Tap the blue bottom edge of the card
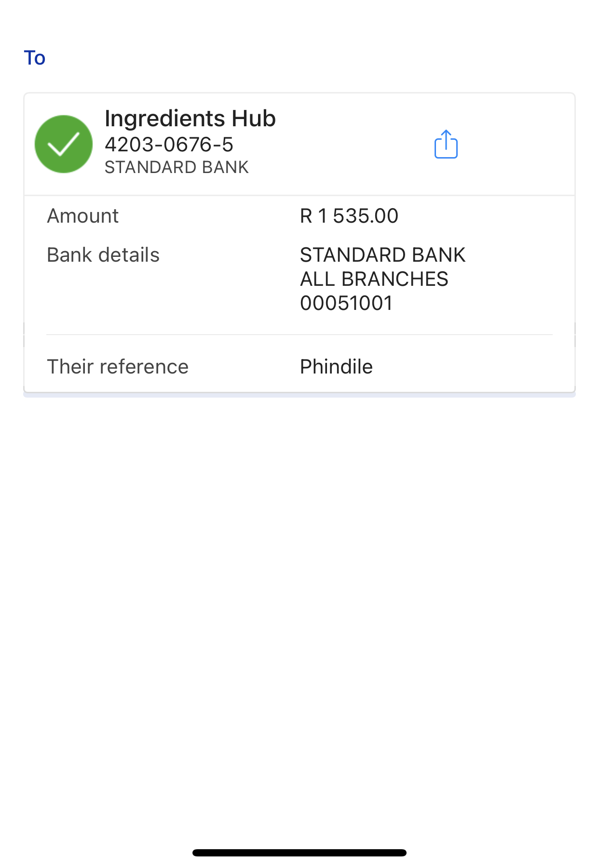Viewport: 599px width, 868px height. (299, 395)
